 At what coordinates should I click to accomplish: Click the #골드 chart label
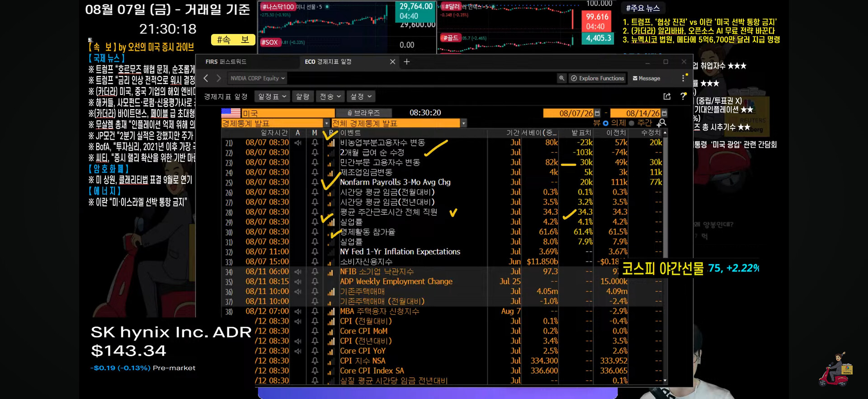(451, 38)
